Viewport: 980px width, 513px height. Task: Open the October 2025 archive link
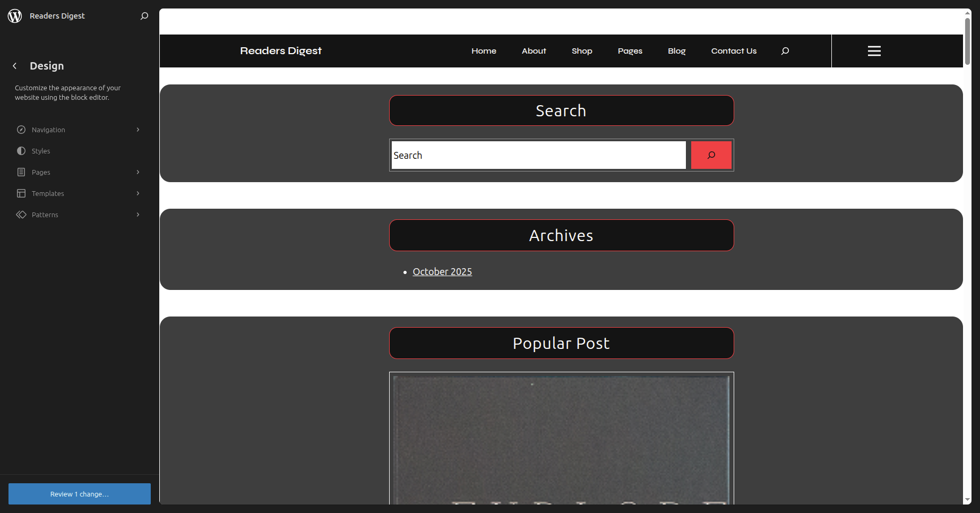click(x=442, y=272)
